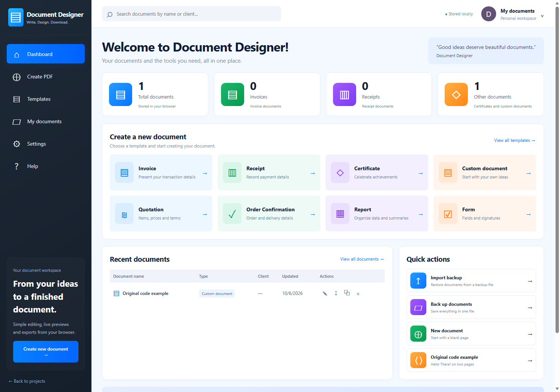Open View all documents link
This screenshot has width=560, height=392.
tap(362, 259)
